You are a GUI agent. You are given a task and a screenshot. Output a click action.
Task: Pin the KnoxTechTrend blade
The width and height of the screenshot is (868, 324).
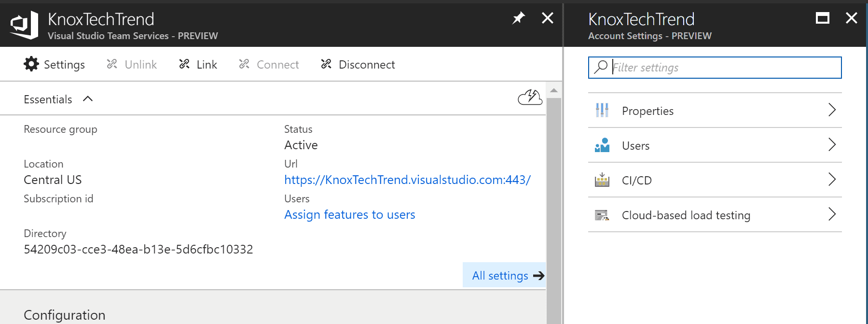tap(519, 18)
